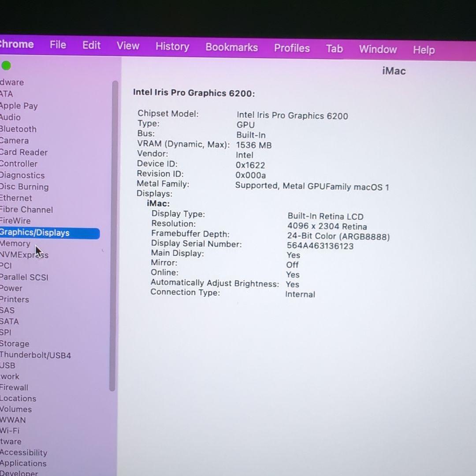Open the Diagnostics report section
This screenshot has height=476, width=476.
click(22, 175)
